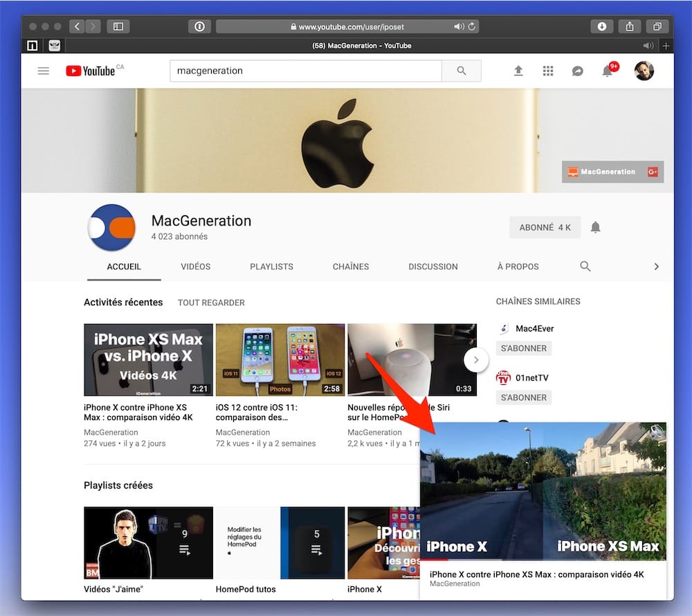The height and width of the screenshot is (616, 692).
Task: Focus the YouTube search field
Action: pos(305,71)
